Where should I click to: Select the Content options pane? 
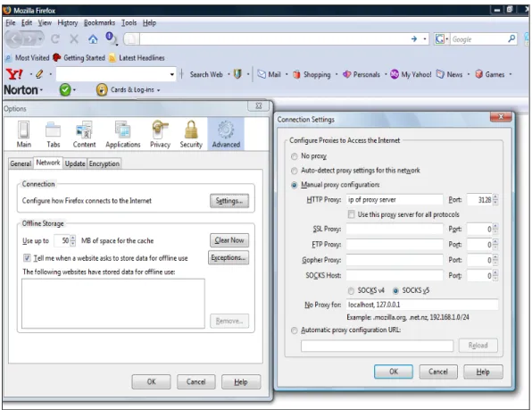click(84, 134)
